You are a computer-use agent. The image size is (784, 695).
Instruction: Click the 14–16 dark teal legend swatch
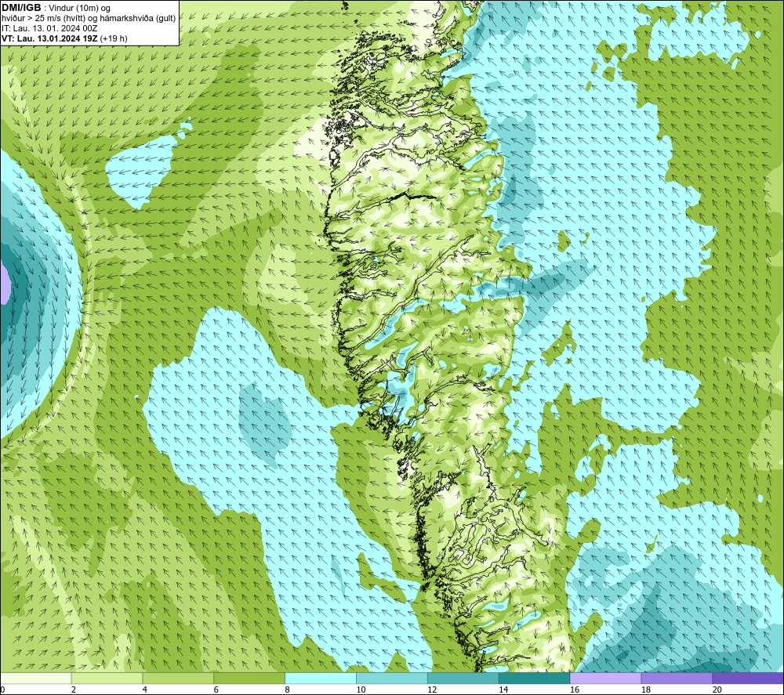[534, 678]
